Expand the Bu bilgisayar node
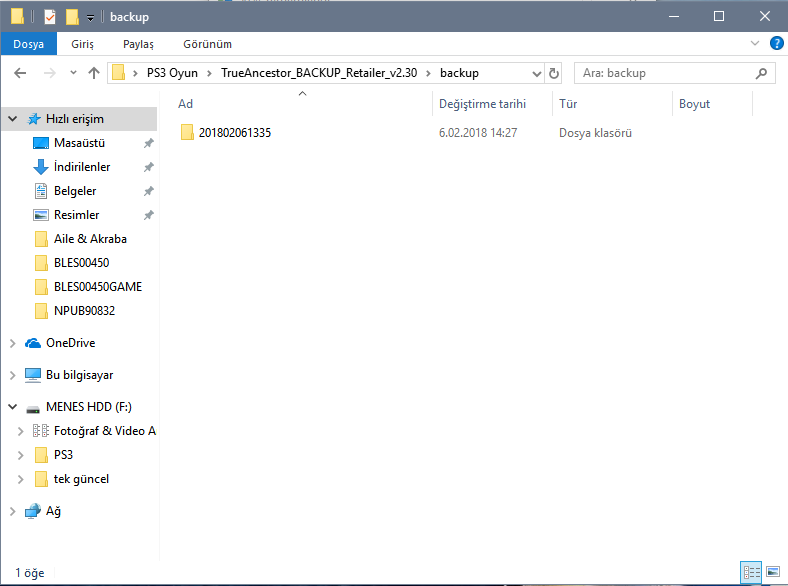788x586 pixels. pyautogui.click(x=13, y=375)
